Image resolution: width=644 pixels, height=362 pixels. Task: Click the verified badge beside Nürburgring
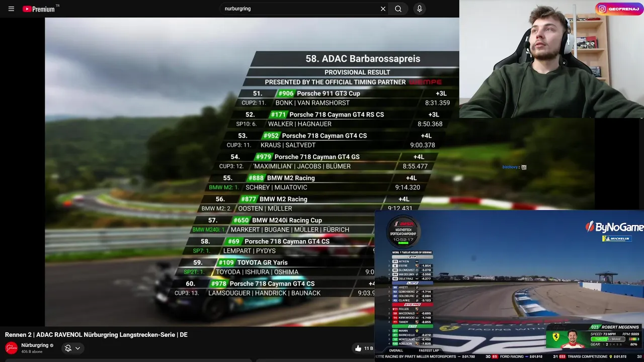tap(52, 345)
